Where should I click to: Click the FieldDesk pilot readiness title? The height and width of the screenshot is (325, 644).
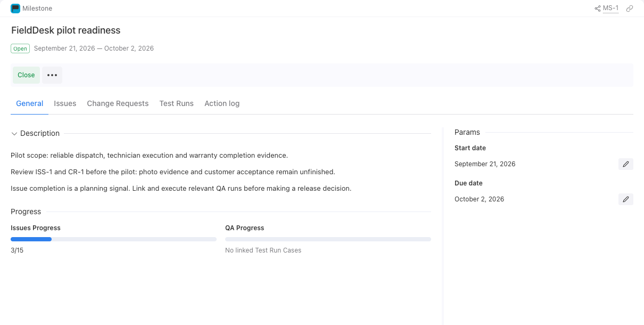66,30
